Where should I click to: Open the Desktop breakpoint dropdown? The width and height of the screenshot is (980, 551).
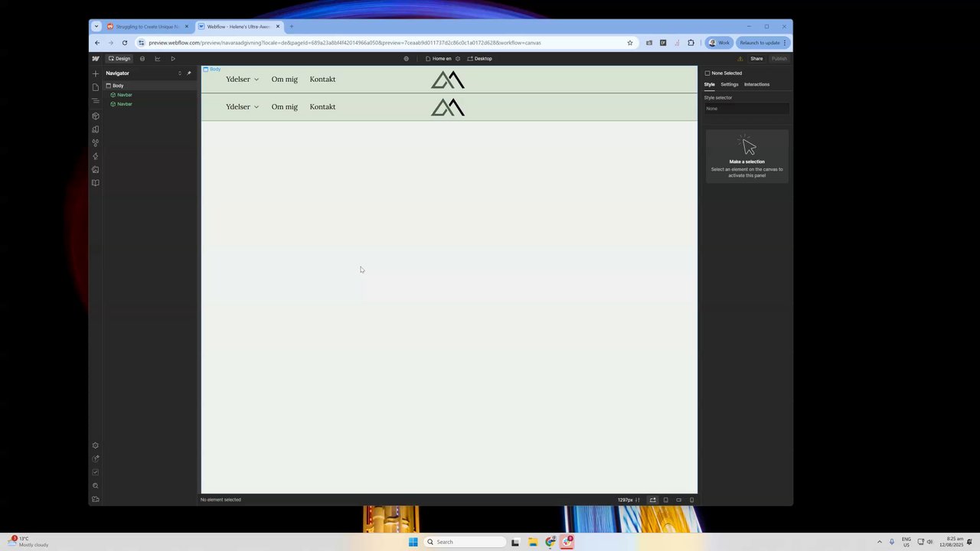[x=480, y=58]
